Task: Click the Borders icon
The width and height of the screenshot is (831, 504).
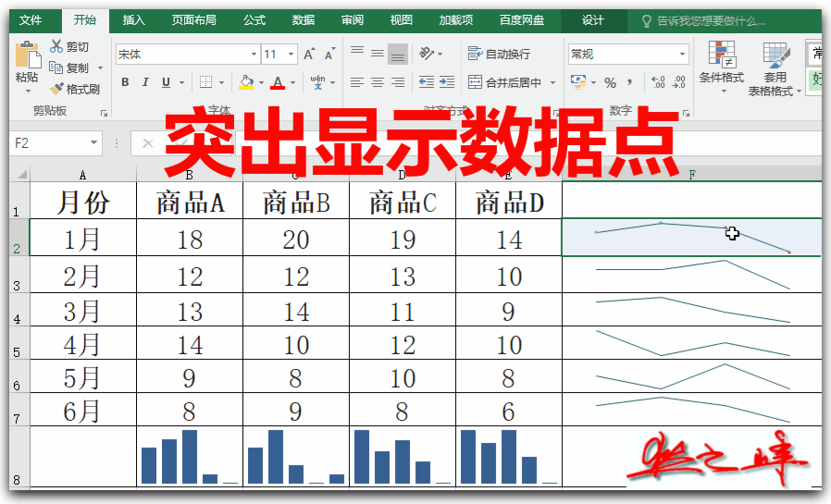Action: click(x=205, y=82)
